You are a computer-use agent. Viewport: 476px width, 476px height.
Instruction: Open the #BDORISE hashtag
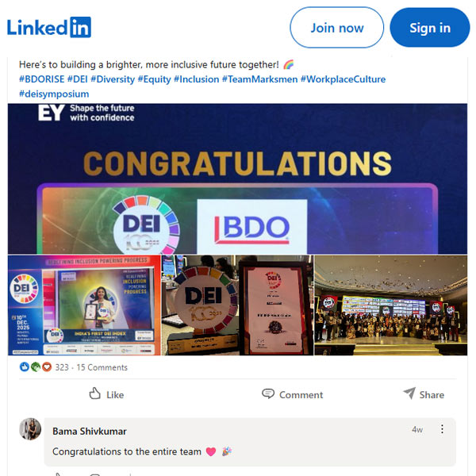tap(41, 79)
